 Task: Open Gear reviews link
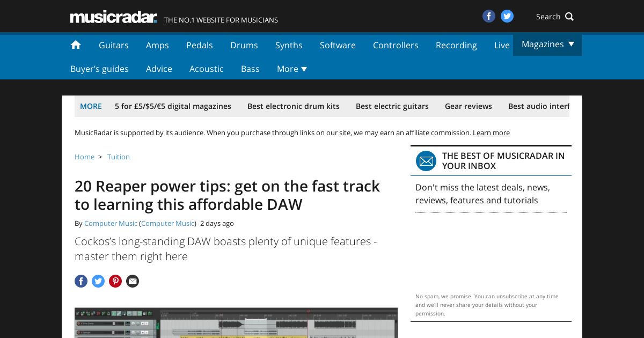click(x=469, y=106)
